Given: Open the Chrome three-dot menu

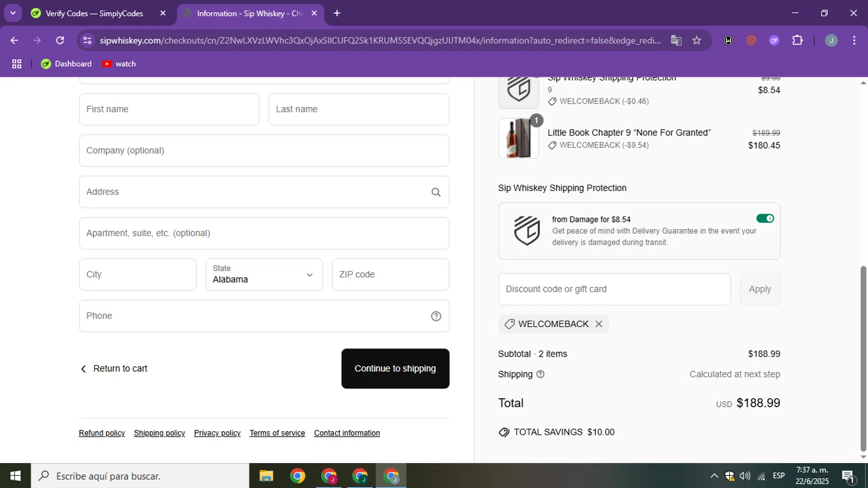Looking at the screenshot, I should (854, 41).
